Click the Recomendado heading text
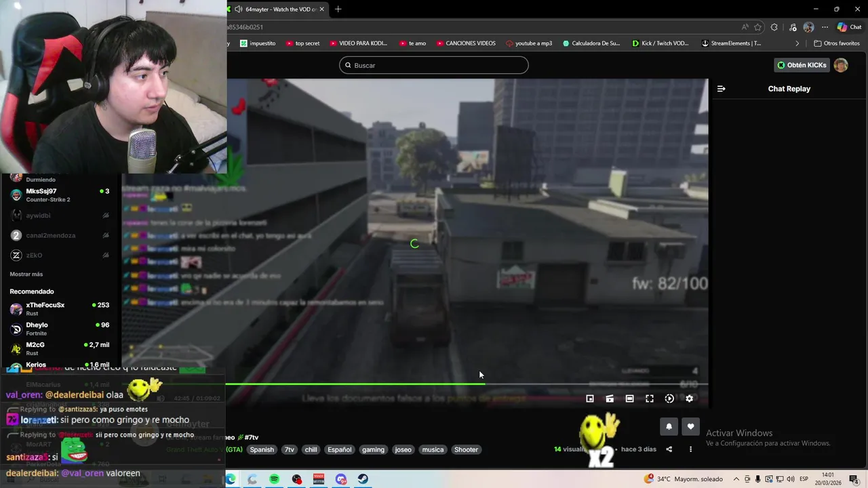 coord(32,291)
